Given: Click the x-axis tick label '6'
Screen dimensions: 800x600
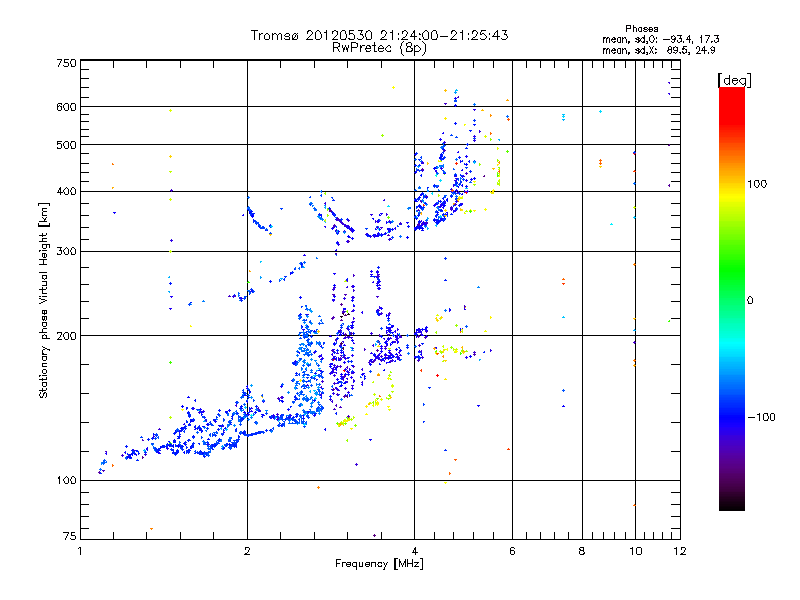Looking at the screenshot, I should 512,551.
